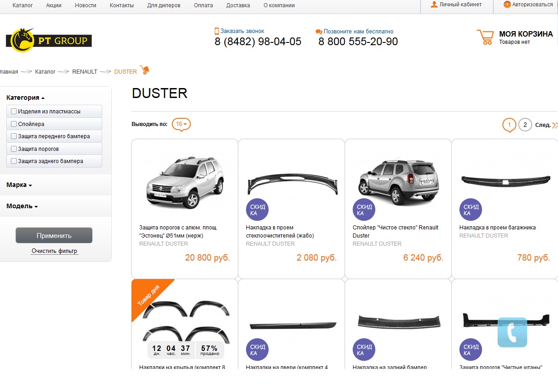558x392 pixels.
Task: Click the PT Group horse logo
Action: click(x=22, y=41)
